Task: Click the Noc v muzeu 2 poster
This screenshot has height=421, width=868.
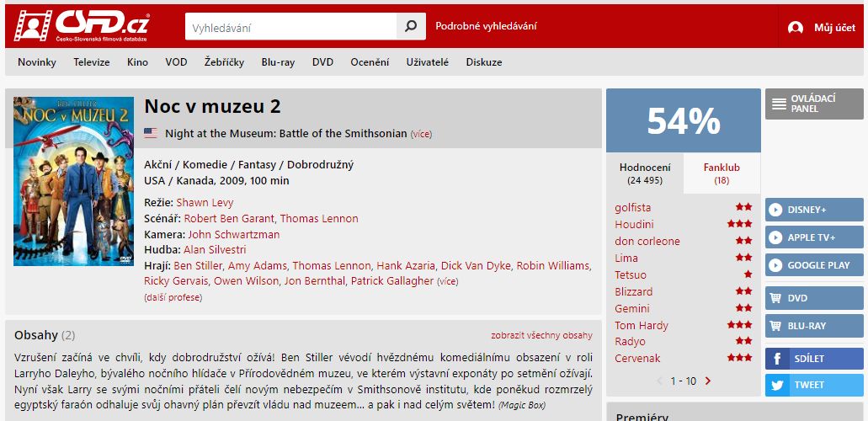Action: (73, 181)
